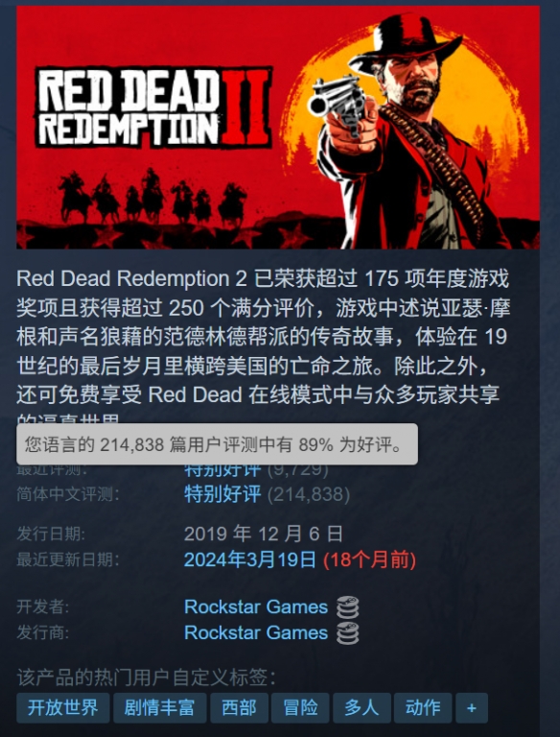
Task: Expand more tags with the plus button
Action: (x=472, y=707)
